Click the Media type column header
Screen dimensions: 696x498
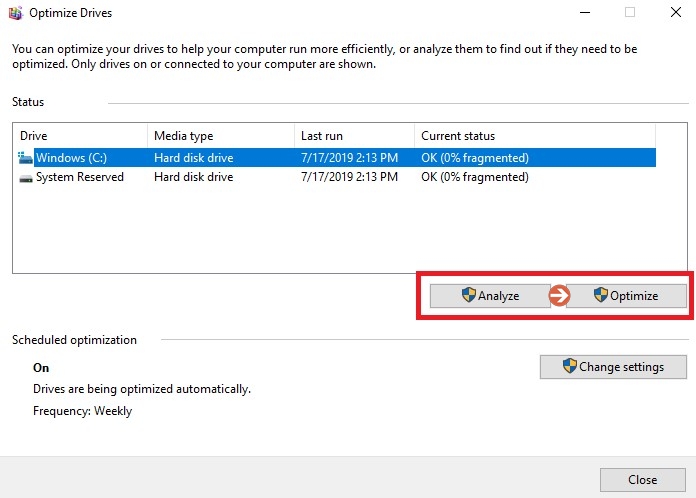220,136
